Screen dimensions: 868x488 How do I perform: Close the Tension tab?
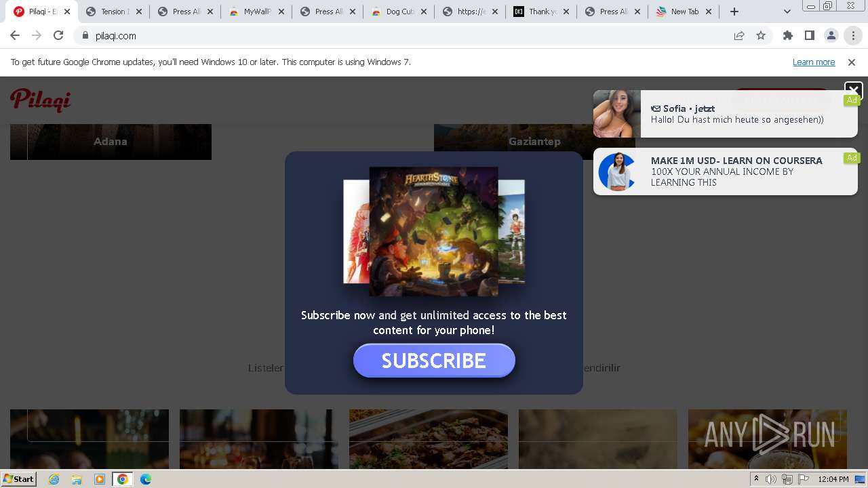click(139, 12)
